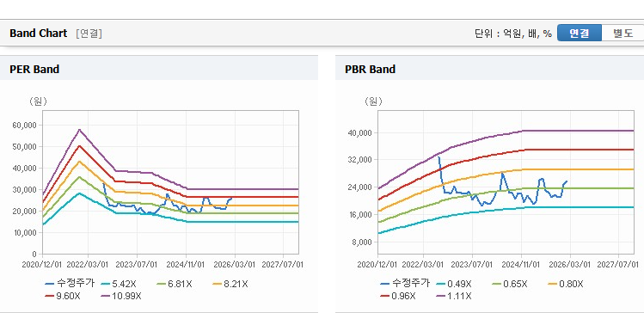644x313 pixels.
Task: Click the 단위 : 억원, 배, % text
Action: click(513, 34)
